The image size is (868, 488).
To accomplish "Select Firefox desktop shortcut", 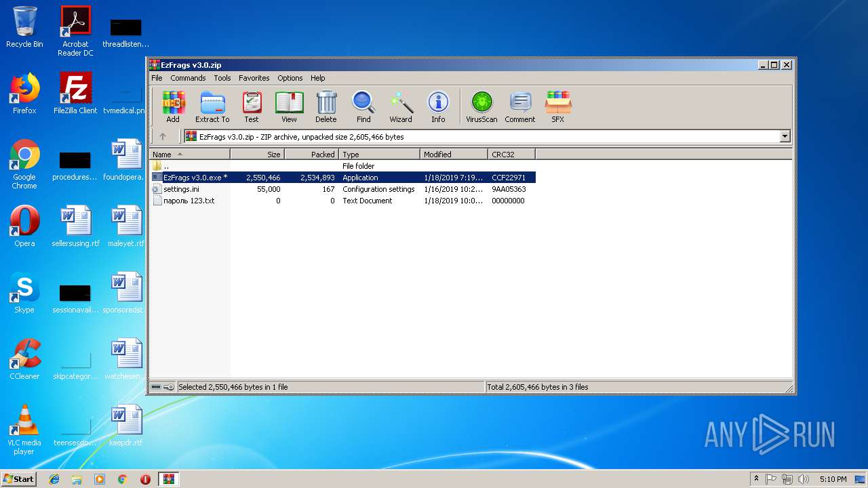I will click(24, 94).
